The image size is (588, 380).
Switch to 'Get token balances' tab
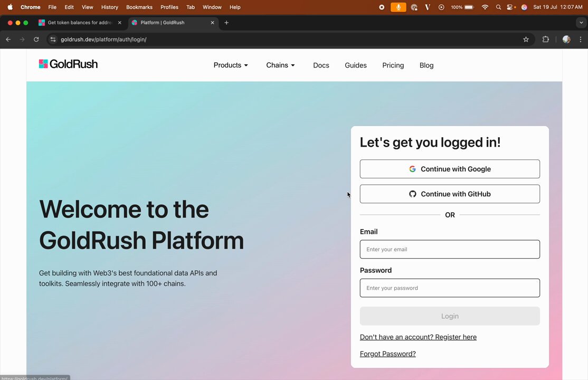[x=80, y=23]
